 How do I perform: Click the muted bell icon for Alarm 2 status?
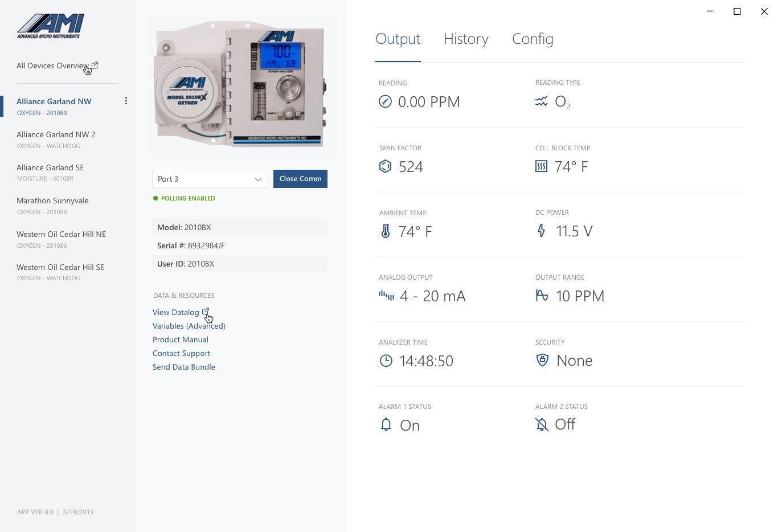click(542, 424)
